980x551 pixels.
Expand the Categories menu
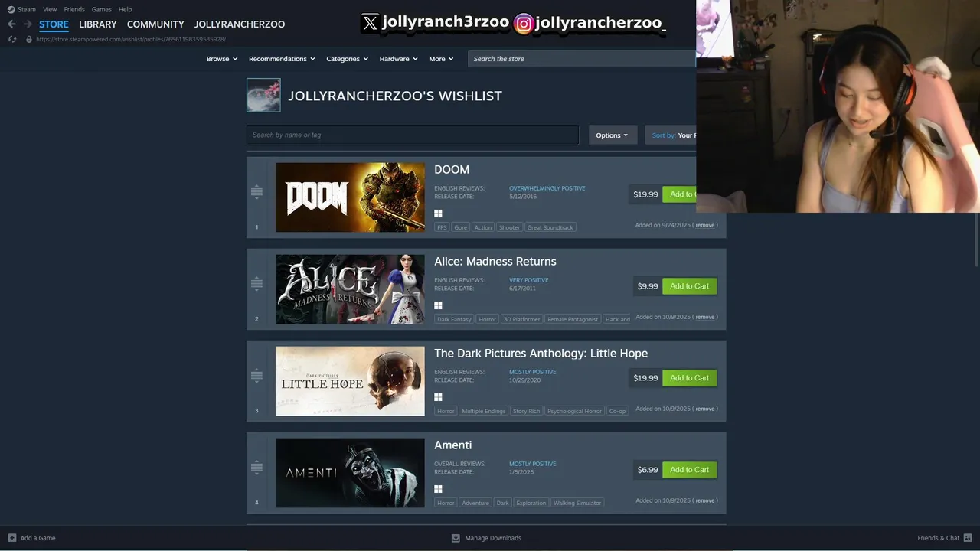coord(347,59)
